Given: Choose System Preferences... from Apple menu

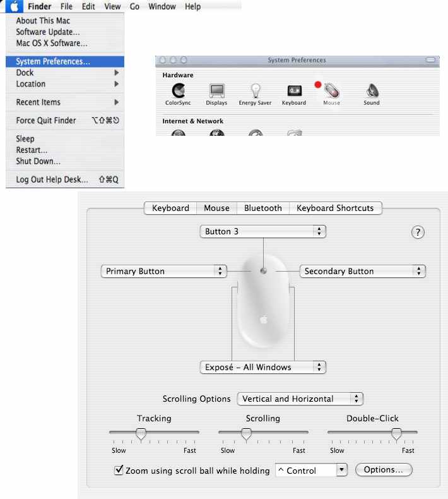Looking at the screenshot, I should click(x=53, y=62).
